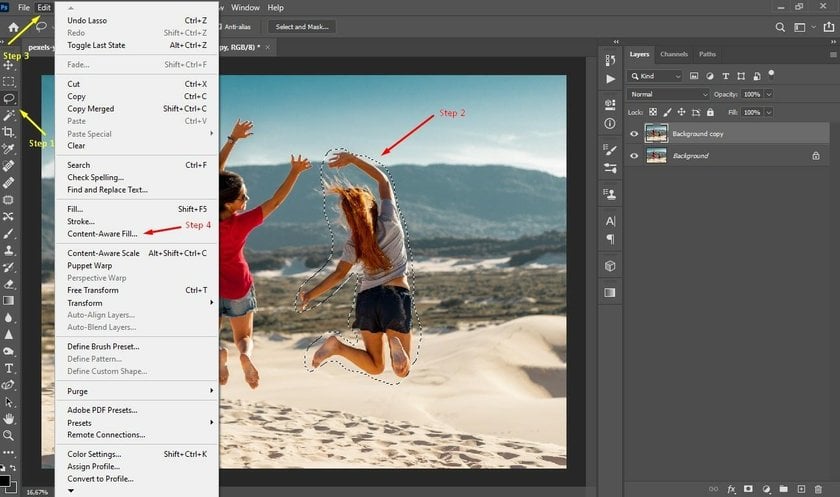840x497 pixels.
Task: Open the Actions panel play icon
Action: click(x=610, y=79)
